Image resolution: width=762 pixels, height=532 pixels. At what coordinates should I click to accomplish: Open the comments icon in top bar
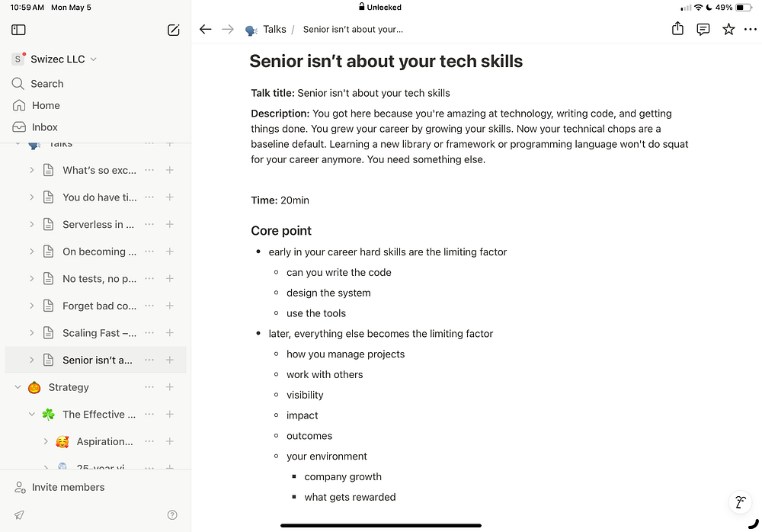point(703,29)
